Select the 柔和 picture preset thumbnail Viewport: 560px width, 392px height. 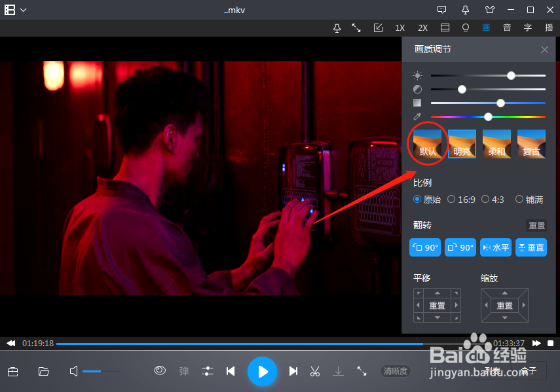click(x=496, y=144)
